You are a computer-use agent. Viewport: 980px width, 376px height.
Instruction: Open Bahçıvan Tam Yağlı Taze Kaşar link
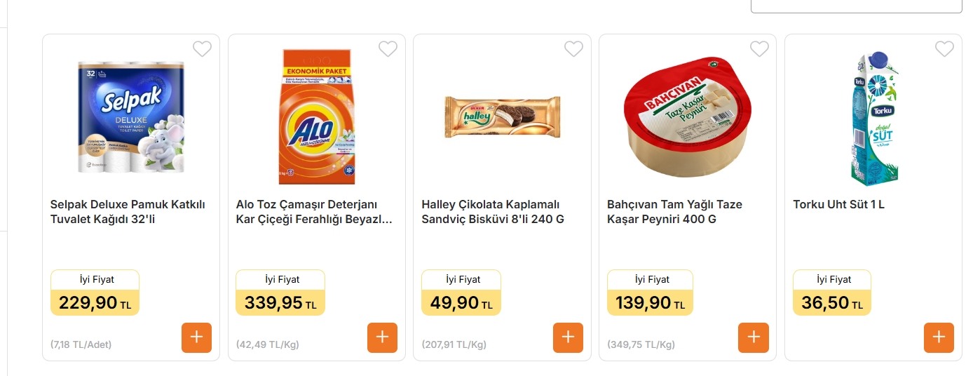(x=674, y=212)
